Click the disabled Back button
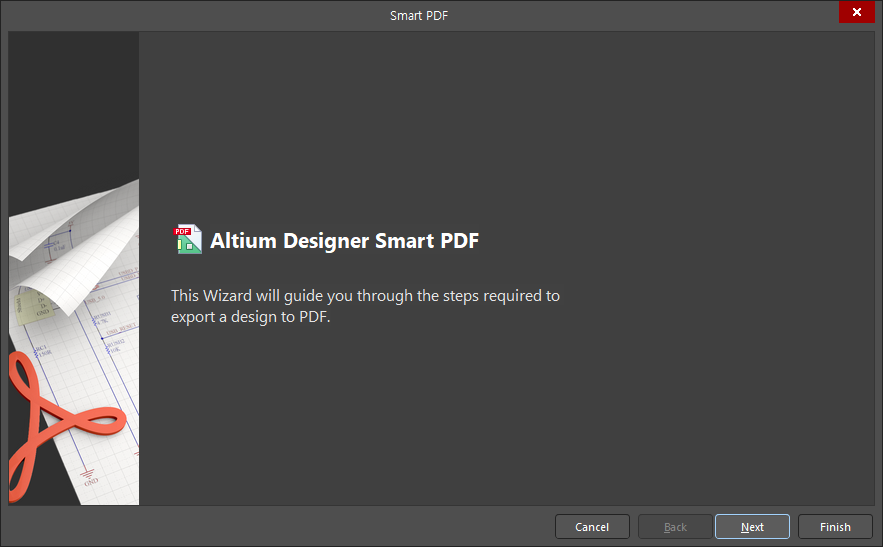883x547 pixels. coord(675,527)
